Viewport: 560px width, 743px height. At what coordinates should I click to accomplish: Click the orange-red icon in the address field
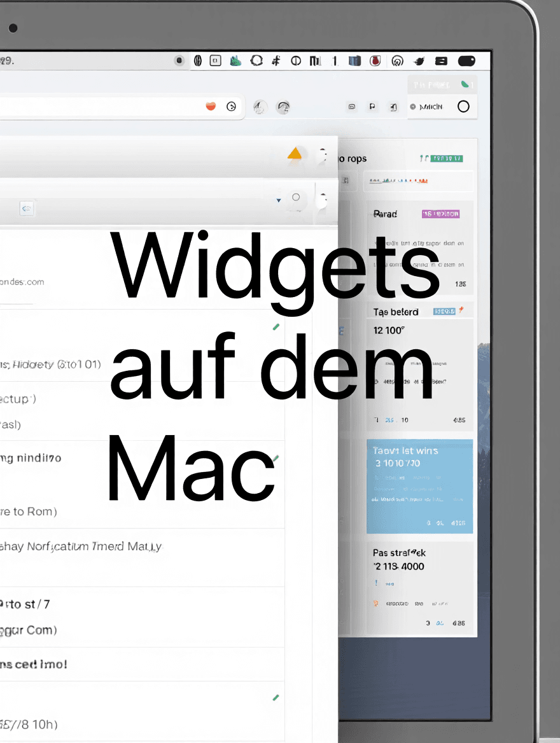[211, 106]
